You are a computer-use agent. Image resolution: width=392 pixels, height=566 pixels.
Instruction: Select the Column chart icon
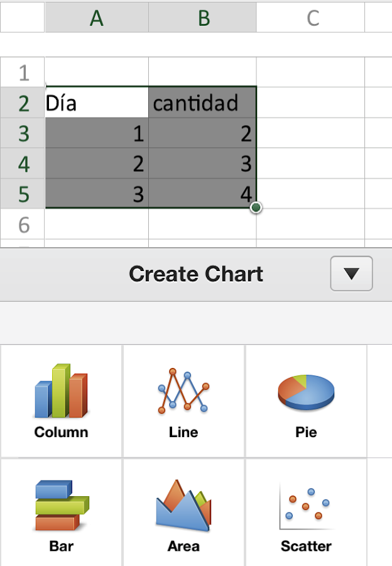coord(61,401)
